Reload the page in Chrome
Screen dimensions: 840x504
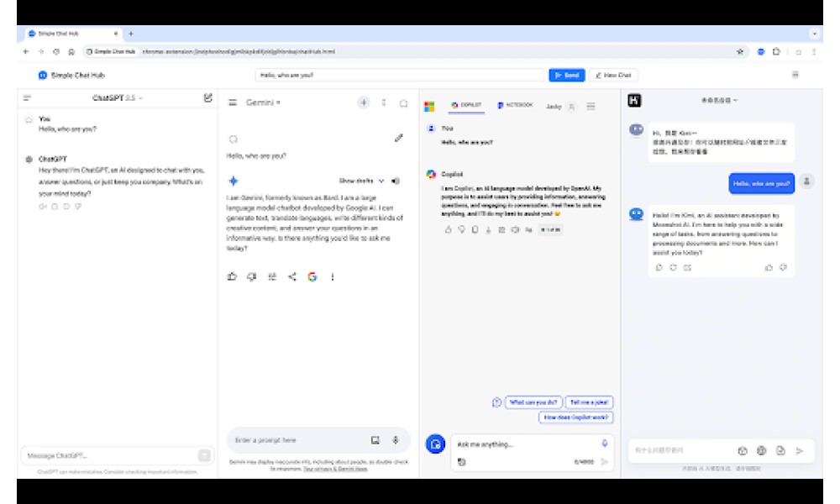pos(55,51)
